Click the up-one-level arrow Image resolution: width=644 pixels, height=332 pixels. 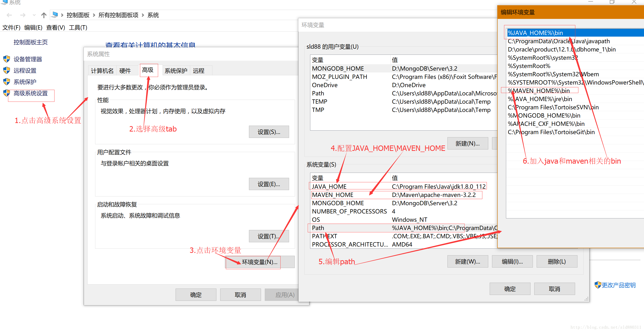[44, 15]
